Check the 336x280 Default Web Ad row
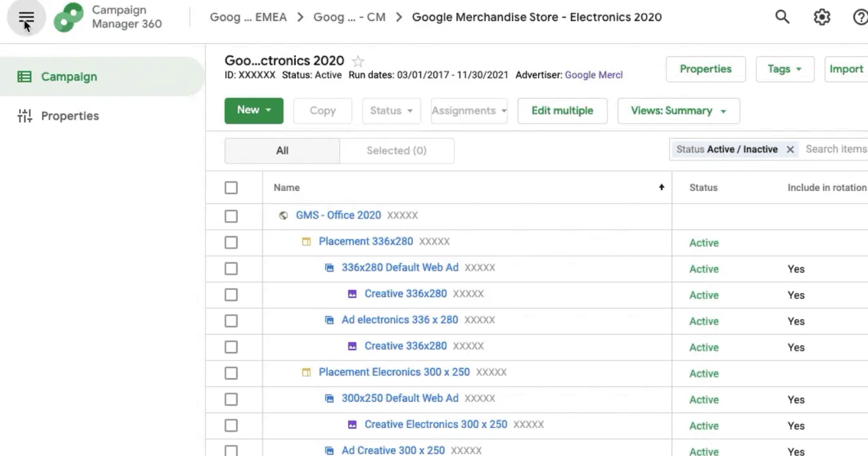 [x=231, y=268]
